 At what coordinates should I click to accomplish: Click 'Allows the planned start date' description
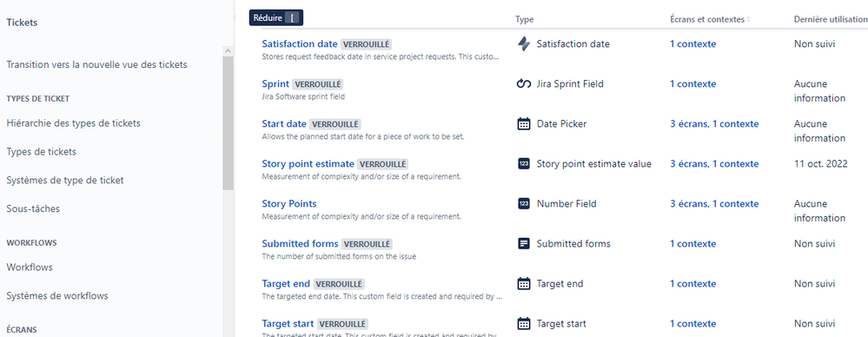click(x=363, y=136)
